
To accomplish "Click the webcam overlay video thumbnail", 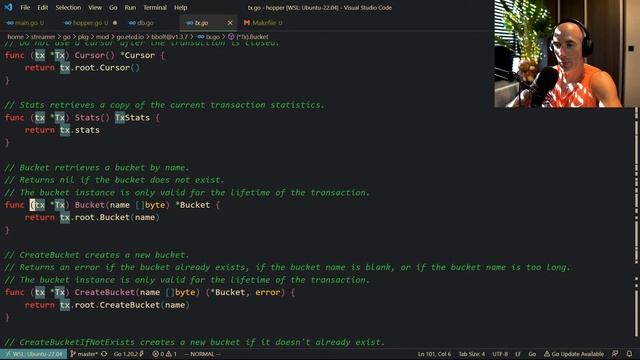I will 567,53.
